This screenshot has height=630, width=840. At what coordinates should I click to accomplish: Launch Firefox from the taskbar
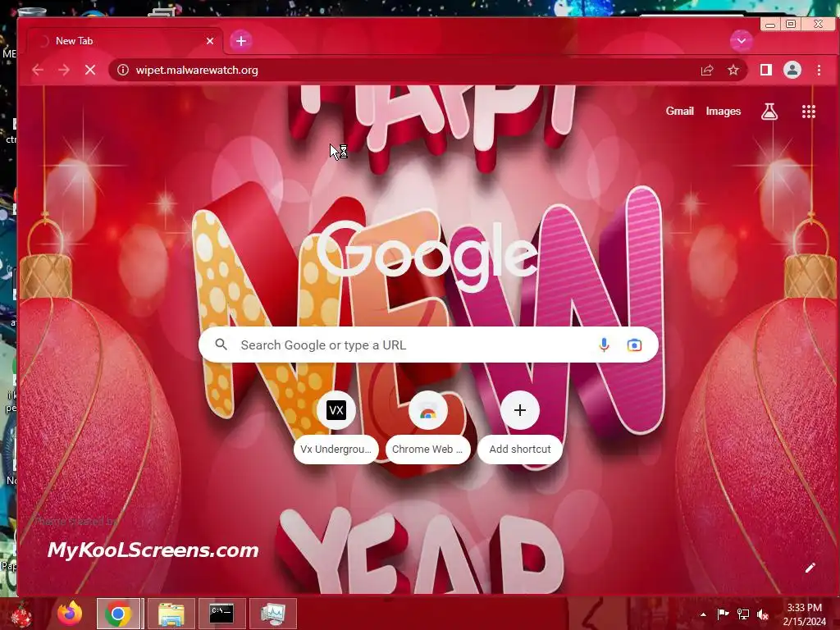pos(71,614)
